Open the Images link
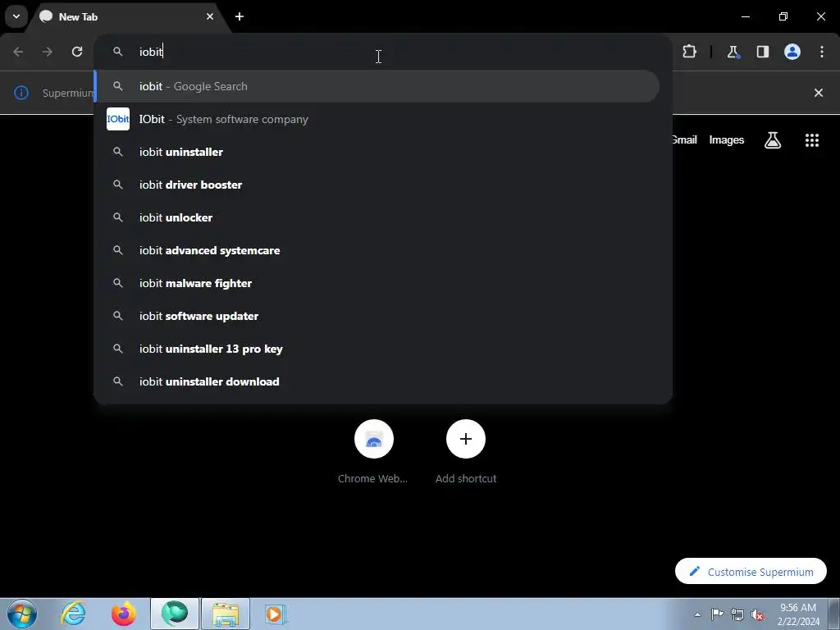 pos(727,139)
